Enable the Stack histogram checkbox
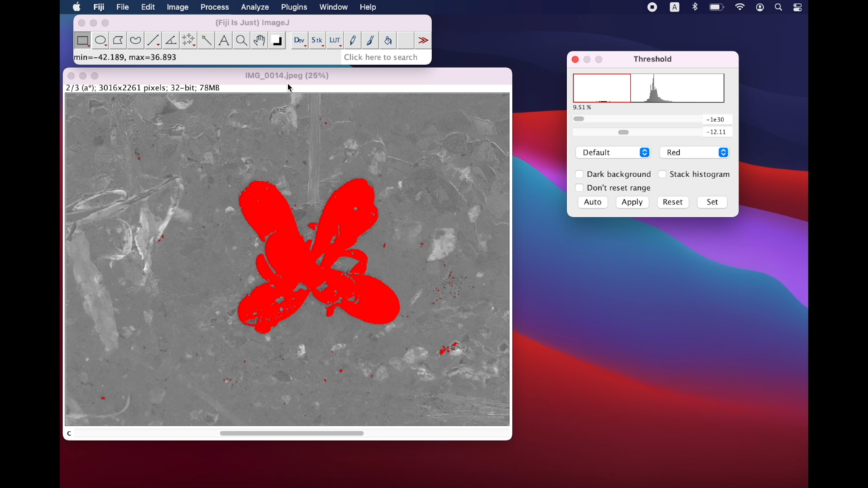Viewport: 868px width, 488px height. pos(662,174)
